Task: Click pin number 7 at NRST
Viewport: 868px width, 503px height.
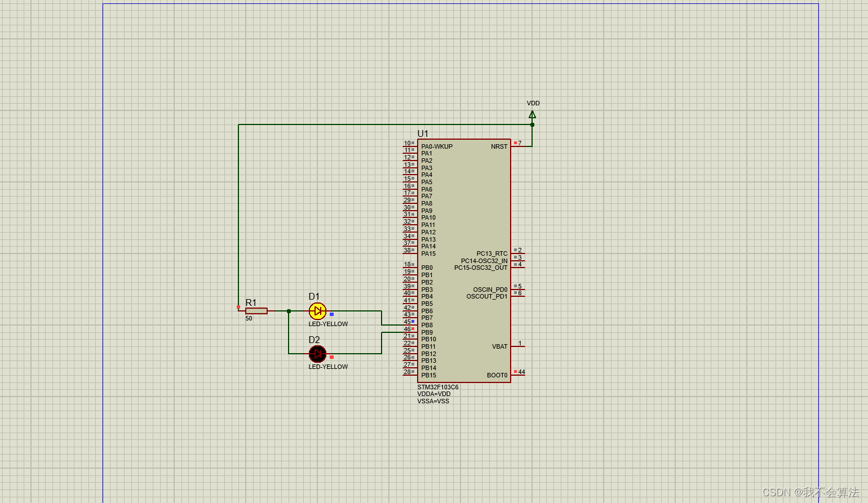Action: [520, 143]
